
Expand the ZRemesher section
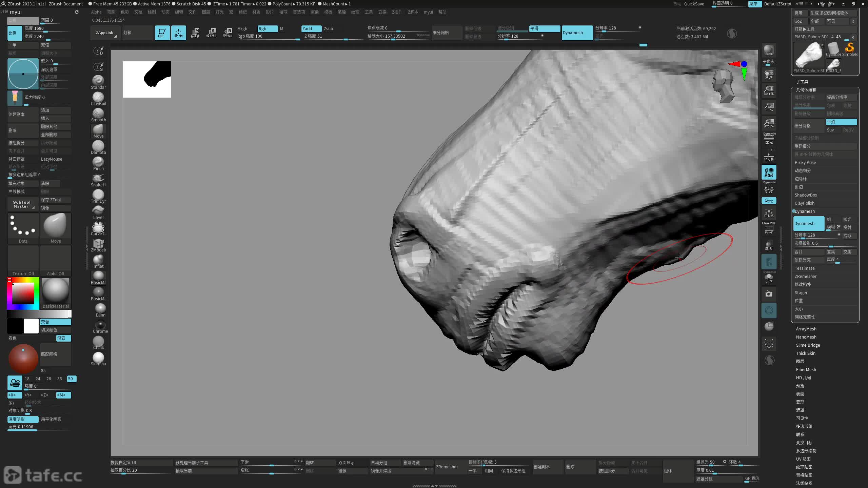tap(805, 277)
